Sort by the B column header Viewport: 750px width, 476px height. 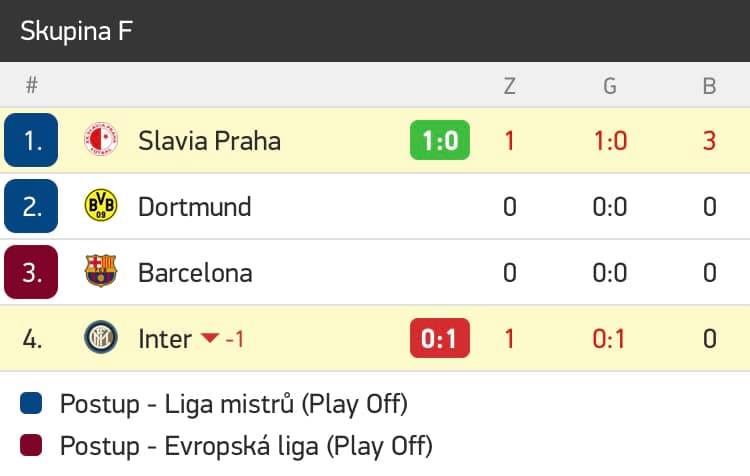pos(709,86)
